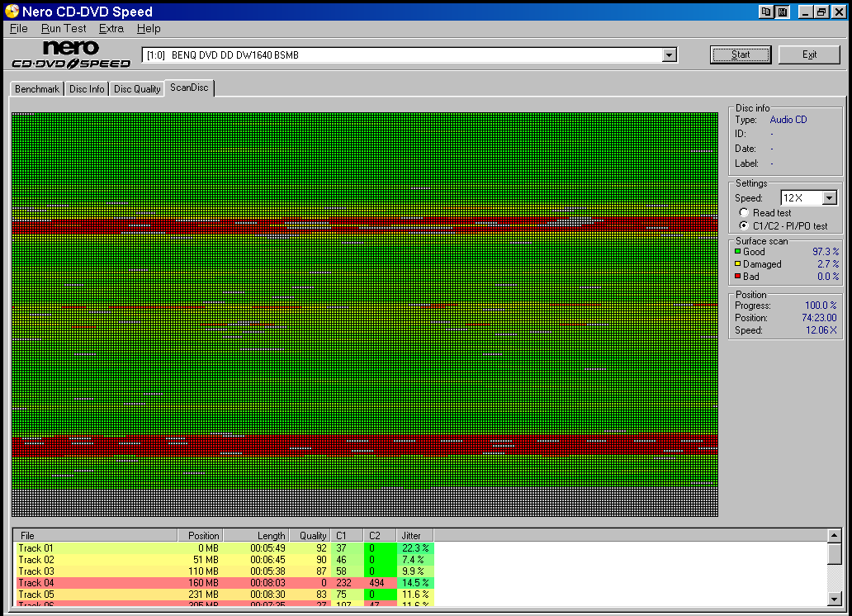Click the gray unscanned area of the surface map
The height and width of the screenshot is (616, 852).
tap(365, 502)
